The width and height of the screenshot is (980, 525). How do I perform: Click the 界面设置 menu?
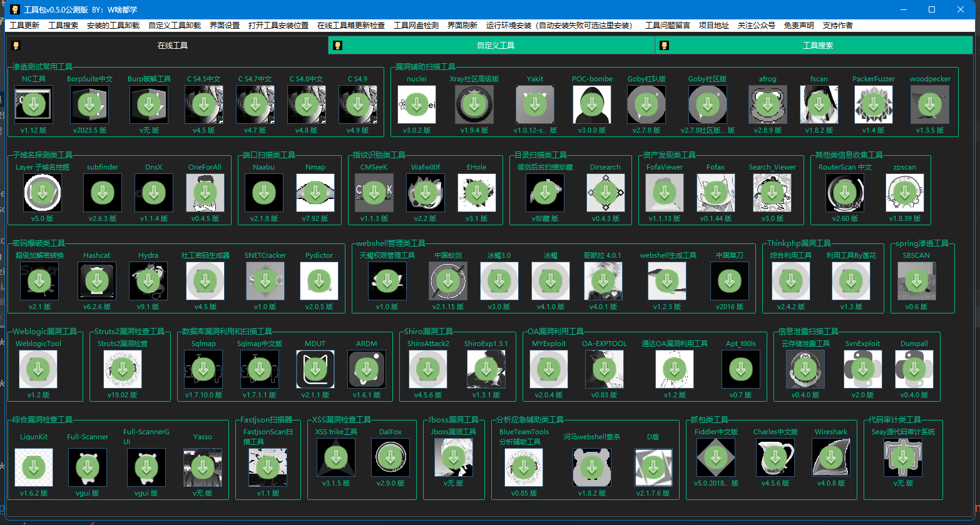click(225, 26)
